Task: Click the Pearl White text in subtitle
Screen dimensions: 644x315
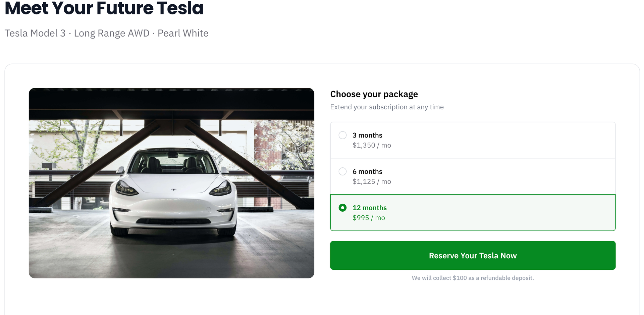Action: pyautogui.click(x=183, y=33)
